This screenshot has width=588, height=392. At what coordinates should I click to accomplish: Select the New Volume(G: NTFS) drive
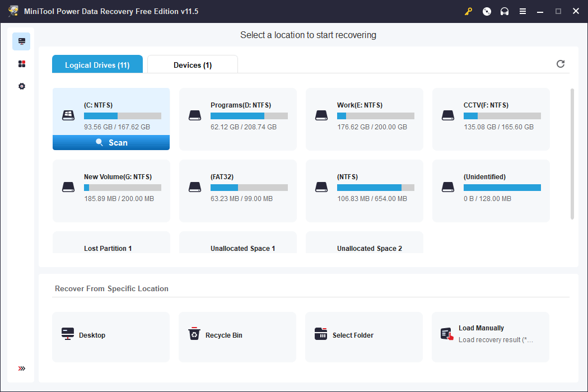coord(111,190)
